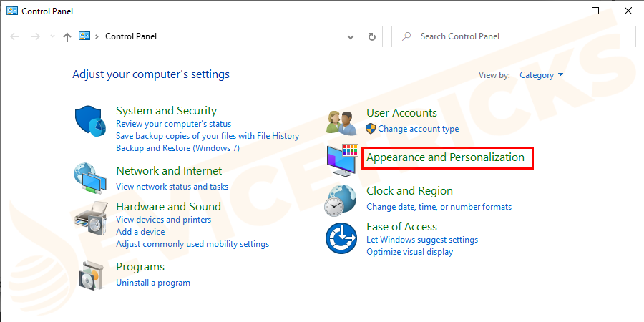The height and width of the screenshot is (322, 644).
Task: Open Save backup copies with File History
Action: (208, 136)
